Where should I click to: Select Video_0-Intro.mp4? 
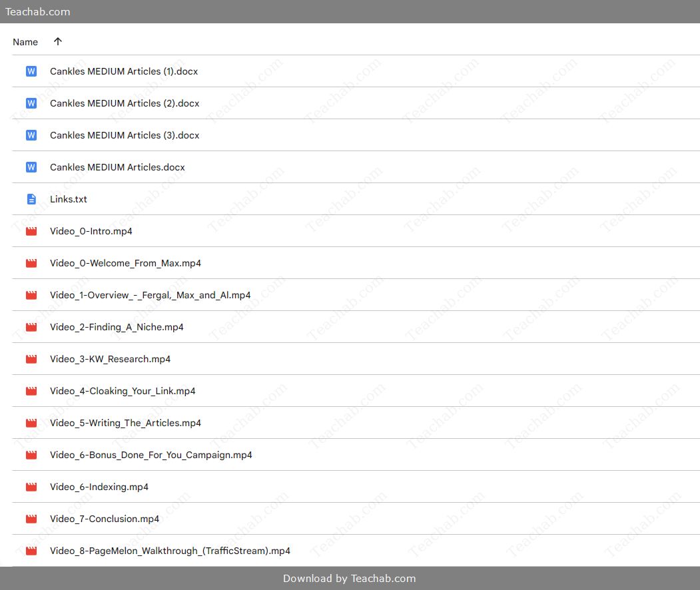(91, 231)
